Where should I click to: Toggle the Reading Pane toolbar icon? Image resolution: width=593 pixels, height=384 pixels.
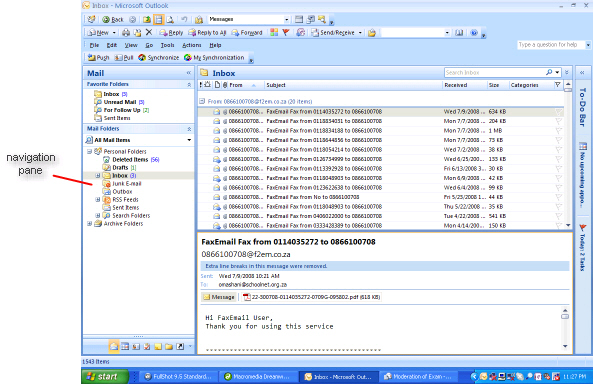(158, 19)
